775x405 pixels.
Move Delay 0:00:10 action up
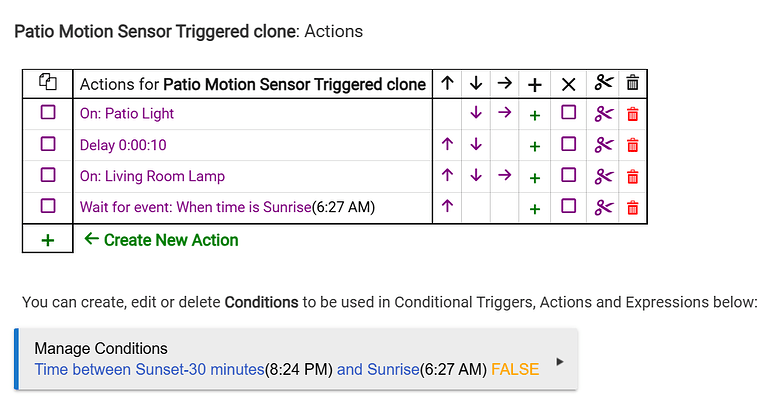[448, 145]
